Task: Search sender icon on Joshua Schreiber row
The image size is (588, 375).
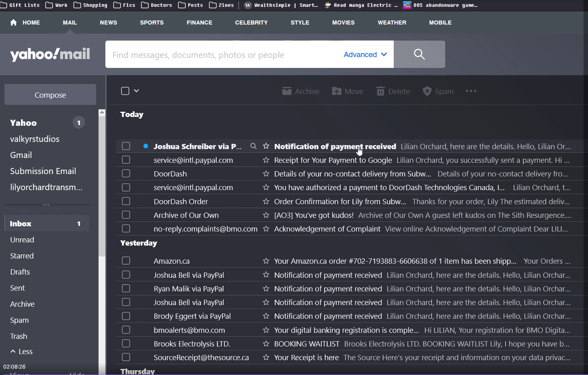Action: (x=253, y=146)
